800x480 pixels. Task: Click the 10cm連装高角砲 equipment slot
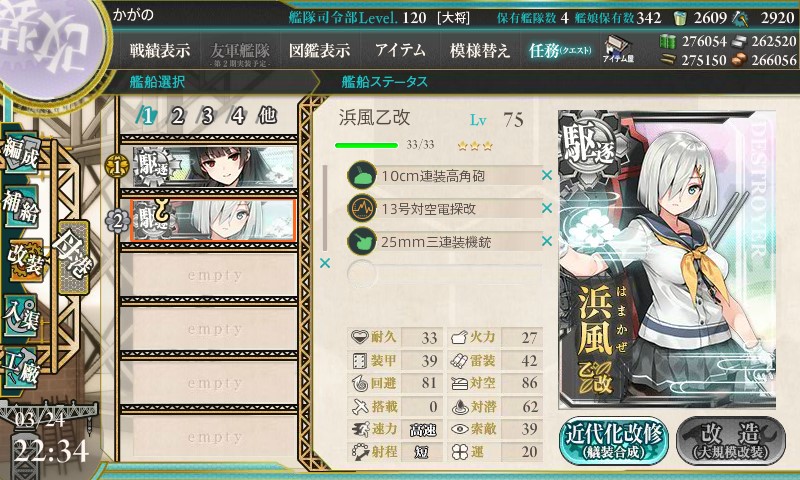[x=444, y=176]
